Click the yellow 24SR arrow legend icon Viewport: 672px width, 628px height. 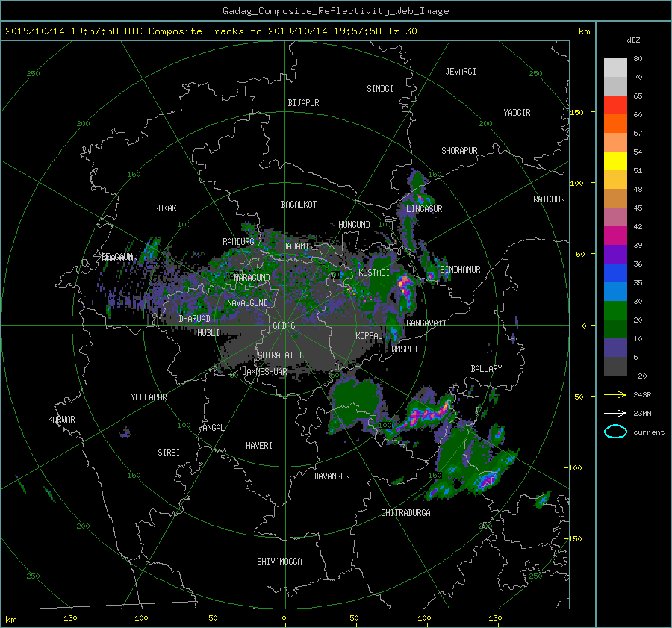tap(615, 394)
